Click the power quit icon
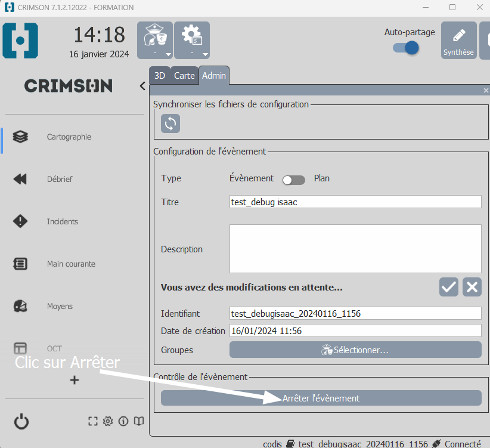490x448 pixels. pyautogui.click(x=21, y=421)
